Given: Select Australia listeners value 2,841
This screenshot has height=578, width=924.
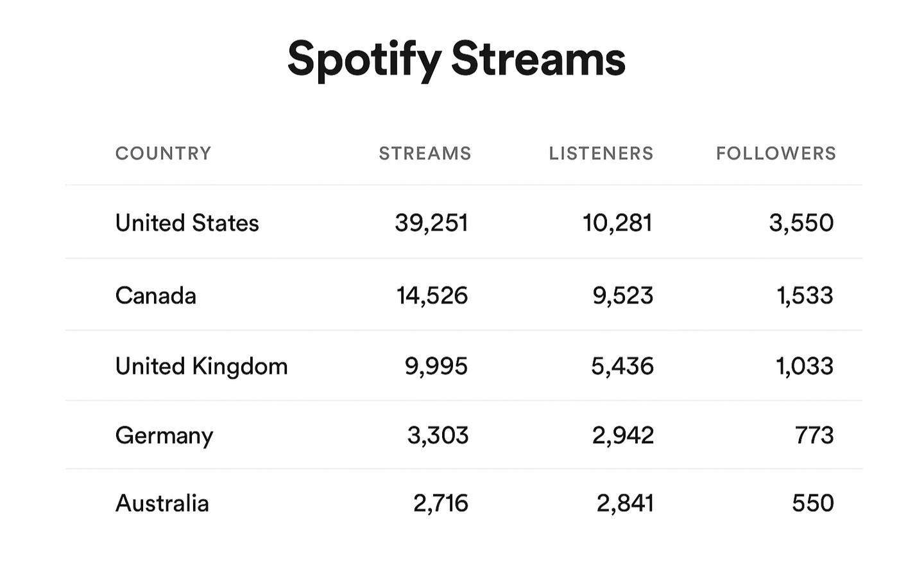Looking at the screenshot, I should click(625, 503).
